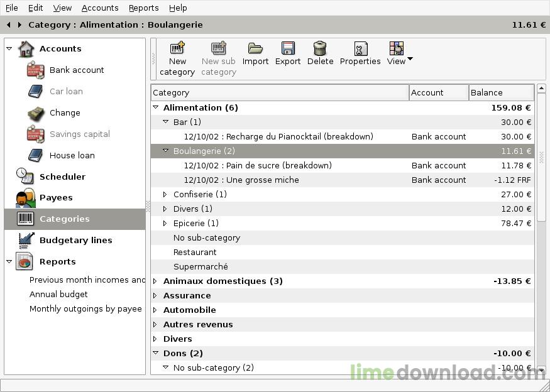Collapse the Dons category
This screenshot has height=392, width=550.
pyautogui.click(x=156, y=353)
